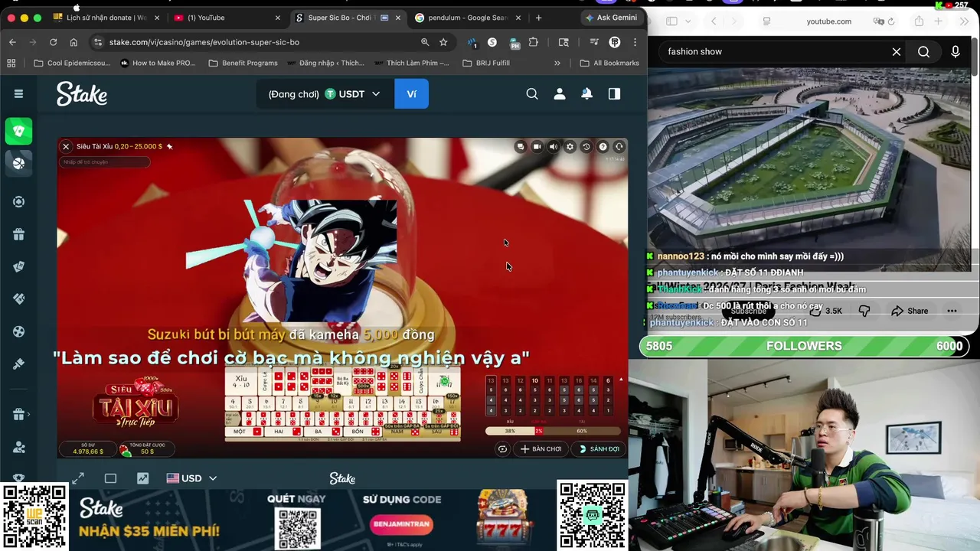Viewport: 980px width, 551px height.
Task: Open Chrome zoom magnifier in address bar
Action: tap(425, 42)
